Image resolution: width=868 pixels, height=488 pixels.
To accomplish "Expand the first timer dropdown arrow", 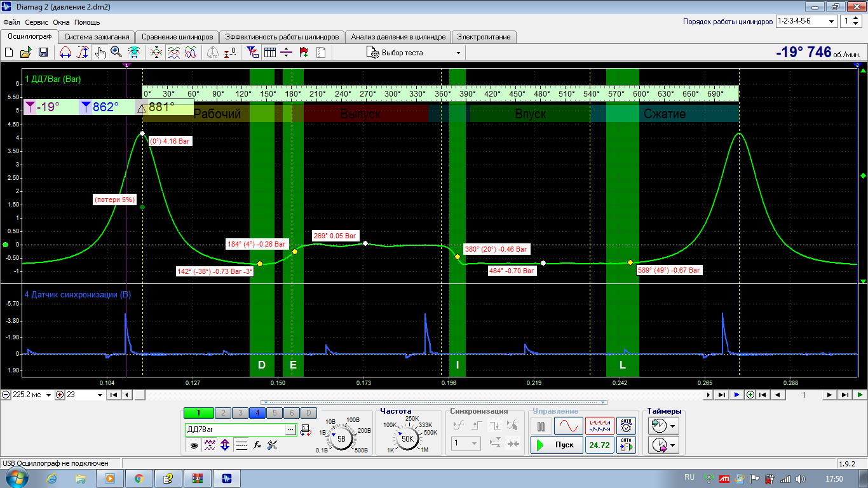I will tap(674, 425).
